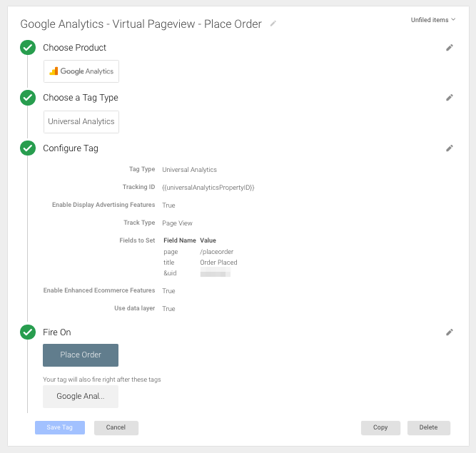
Task: Click the Configure Tag edit pencil
Action: [450, 148]
